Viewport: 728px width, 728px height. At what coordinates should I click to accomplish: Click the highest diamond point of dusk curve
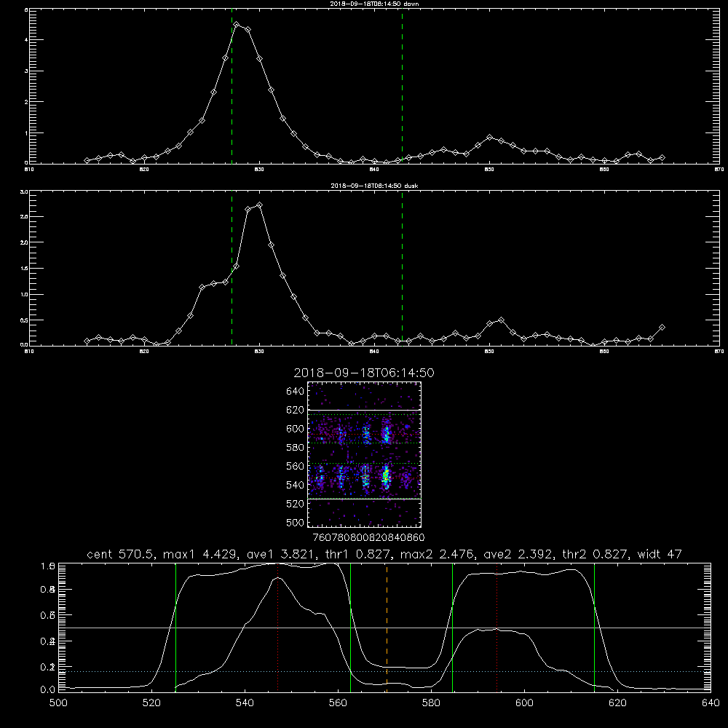[260, 205]
